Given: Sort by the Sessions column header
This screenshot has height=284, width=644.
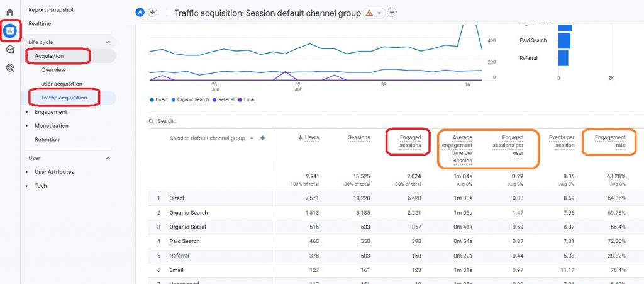Looking at the screenshot, I should (x=359, y=138).
